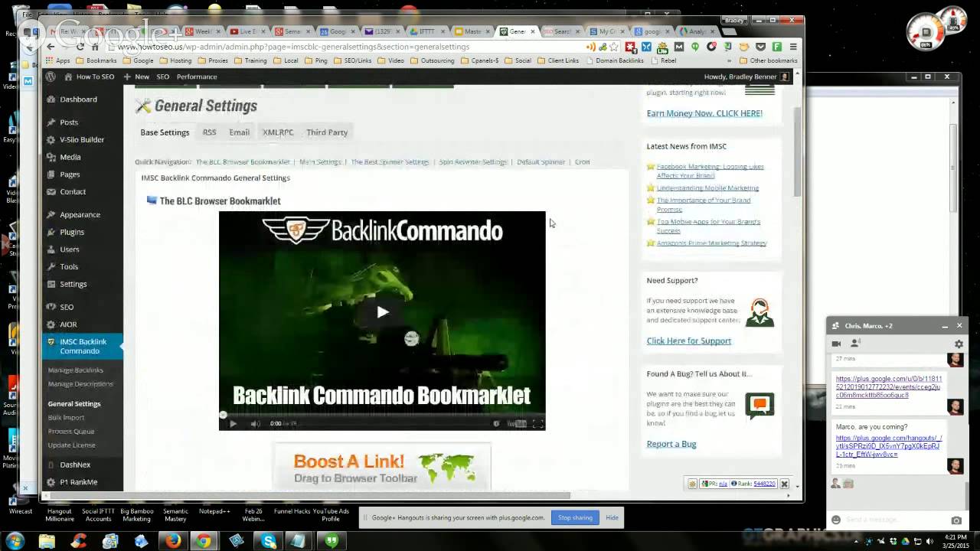Open Performance in the admin bar
The height and width of the screenshot is (551, 980).
[x=197, y=77]
